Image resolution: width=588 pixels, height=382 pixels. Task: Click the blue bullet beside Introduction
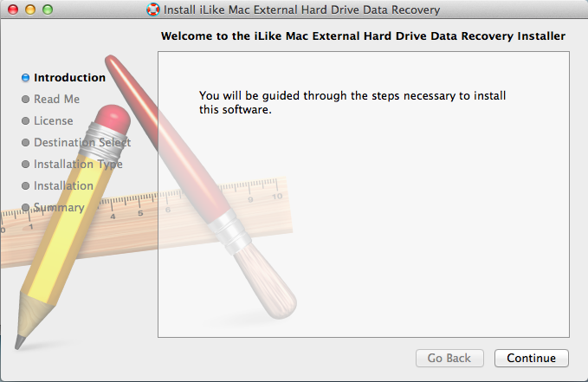click(x=25, y=78)
